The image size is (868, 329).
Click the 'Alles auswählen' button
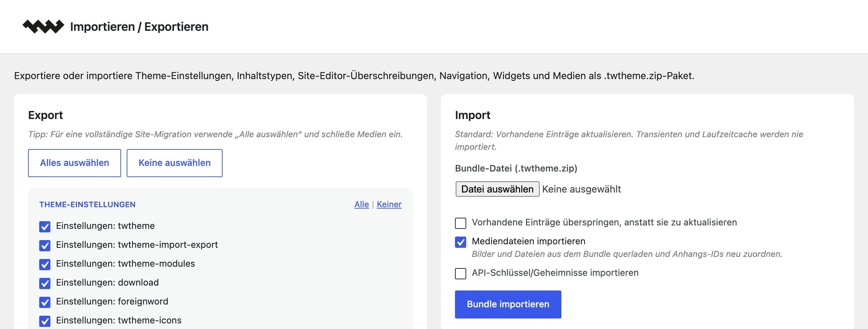click(x=75, y=163)
